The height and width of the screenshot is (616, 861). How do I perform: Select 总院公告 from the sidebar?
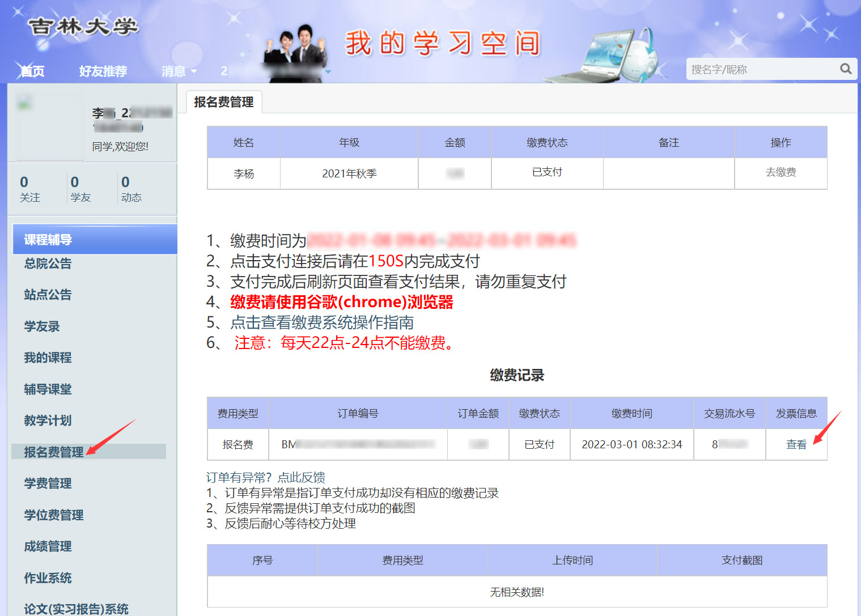click(x=48, y=264)
